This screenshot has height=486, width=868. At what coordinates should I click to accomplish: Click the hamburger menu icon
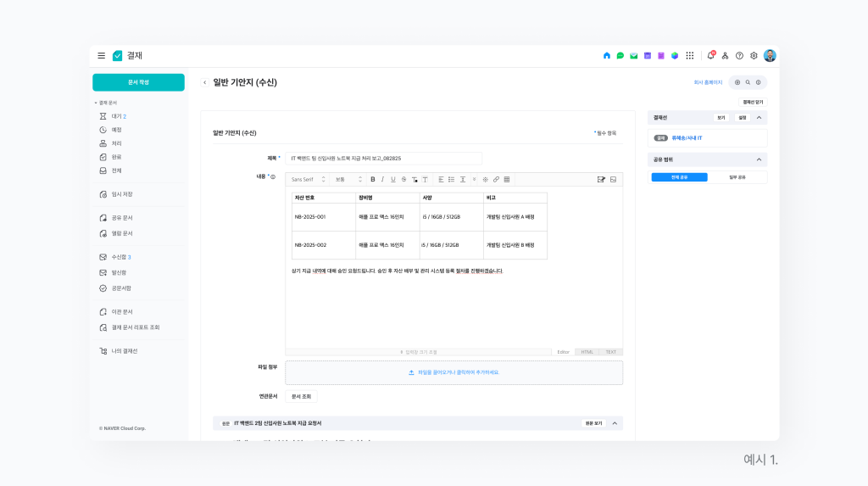[101, 55]
